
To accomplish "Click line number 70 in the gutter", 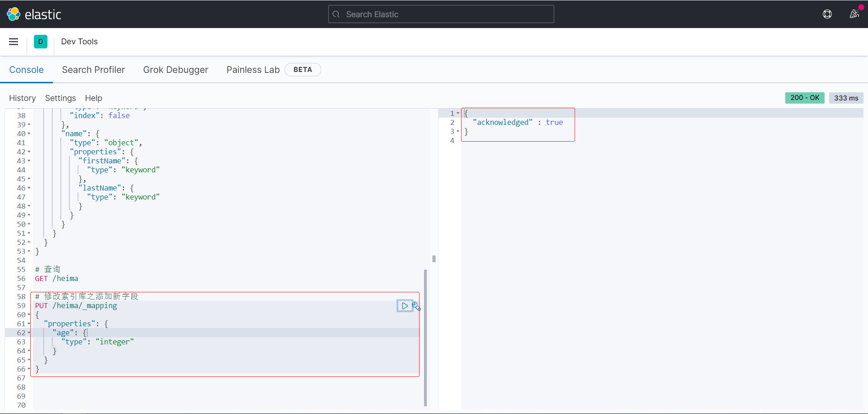I will (21, 405).
